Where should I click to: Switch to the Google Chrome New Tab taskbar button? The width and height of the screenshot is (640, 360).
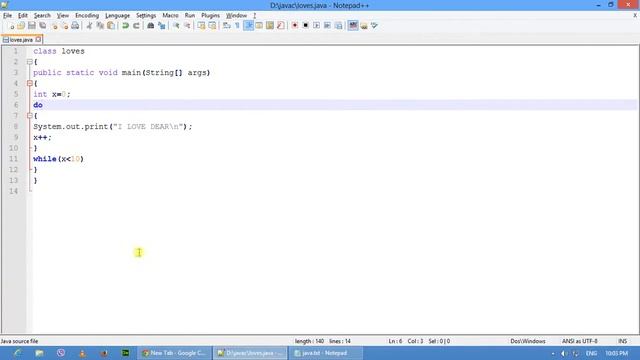(x=174, y=353)
